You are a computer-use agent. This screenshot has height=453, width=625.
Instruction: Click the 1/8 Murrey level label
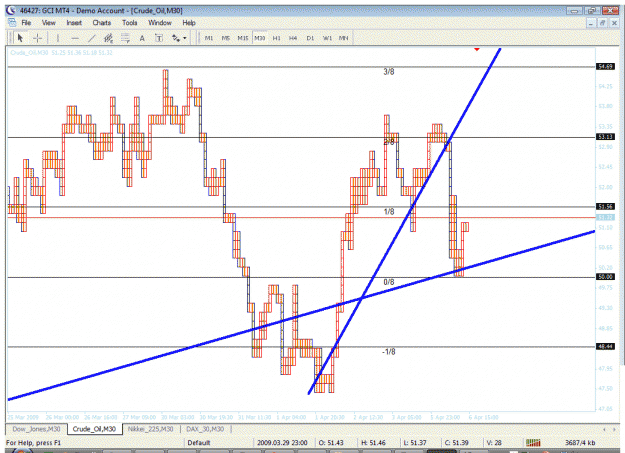[389, 212]
